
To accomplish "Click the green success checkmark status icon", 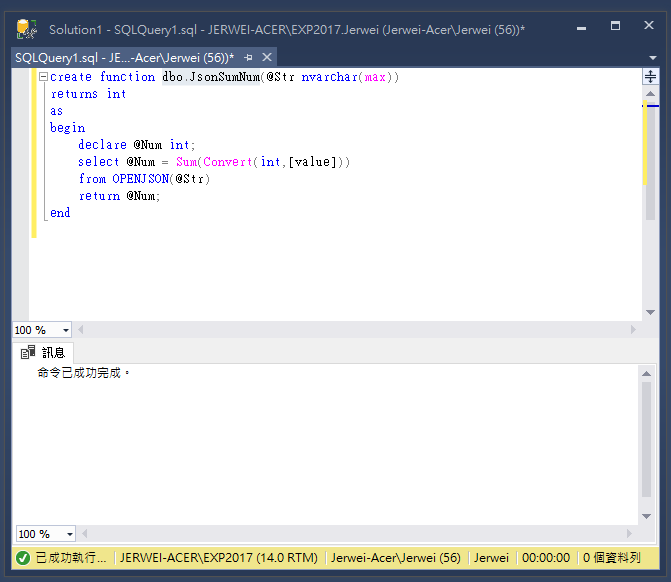I will [23, 558].
